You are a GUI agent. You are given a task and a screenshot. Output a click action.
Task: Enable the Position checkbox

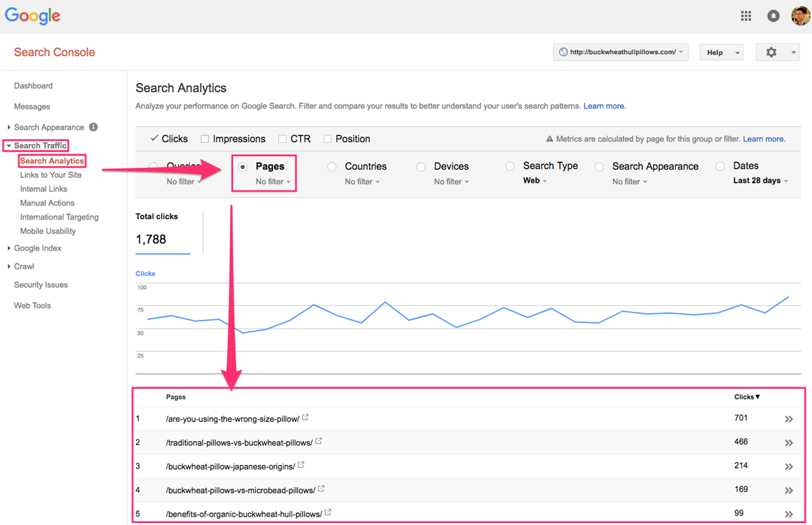[x=327, y=139]
